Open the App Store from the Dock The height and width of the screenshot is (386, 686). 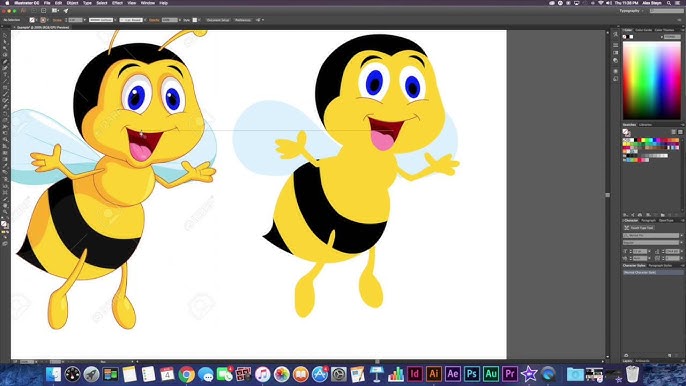[320, 375]
